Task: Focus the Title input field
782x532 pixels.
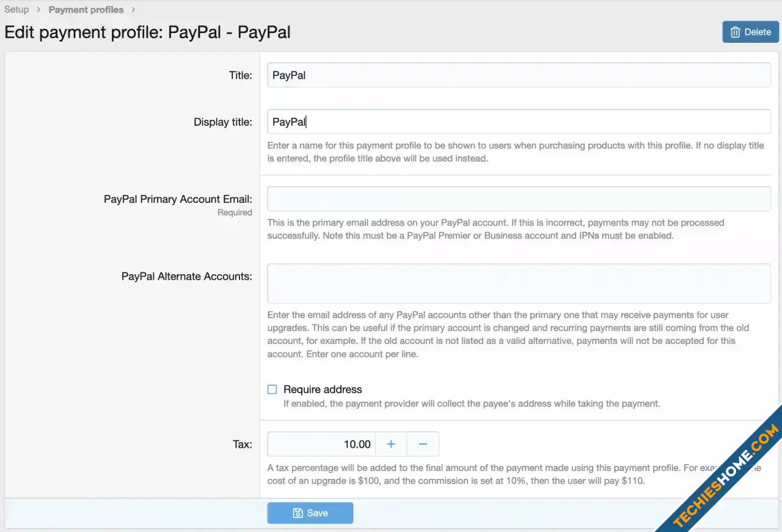Action: tap(519, 75)
